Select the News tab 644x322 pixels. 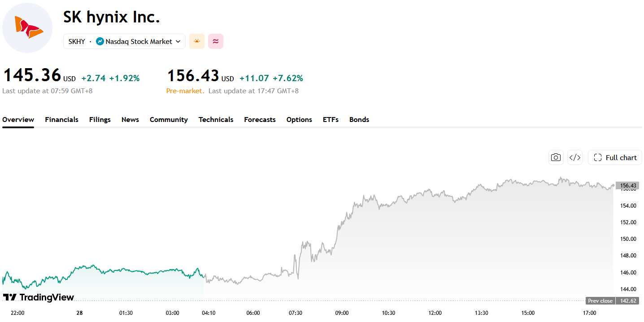130,120
